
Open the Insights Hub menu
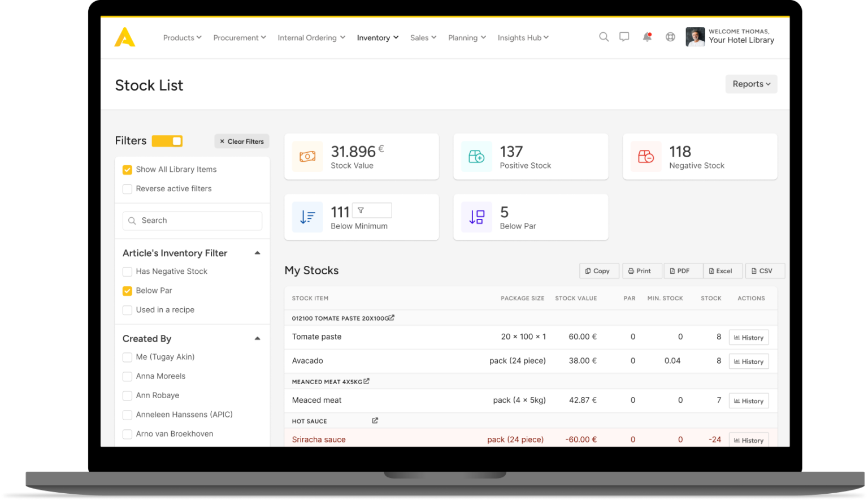pyautogui.click(x=523, y=38)
